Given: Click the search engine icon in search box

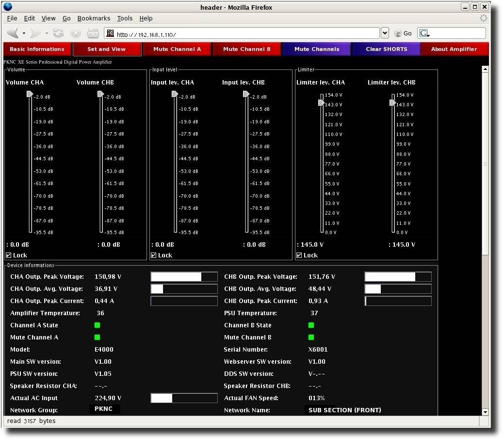Looking at the screenshot, I should [424, 33].
